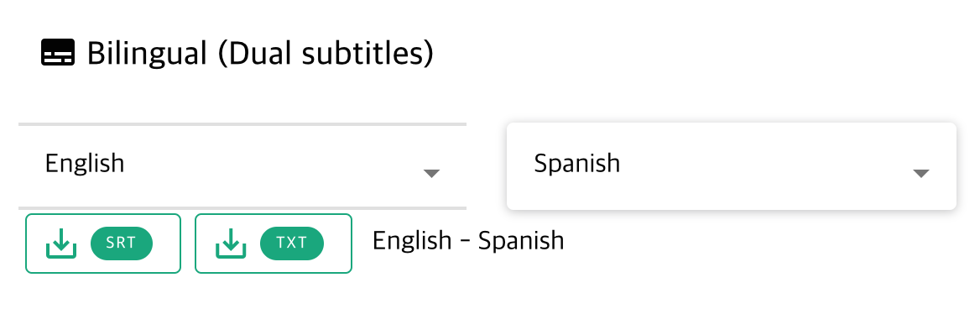Screen dimensions: 980x309
Task: Click the download arrow icon for SRT
Action: pos(61,244)
